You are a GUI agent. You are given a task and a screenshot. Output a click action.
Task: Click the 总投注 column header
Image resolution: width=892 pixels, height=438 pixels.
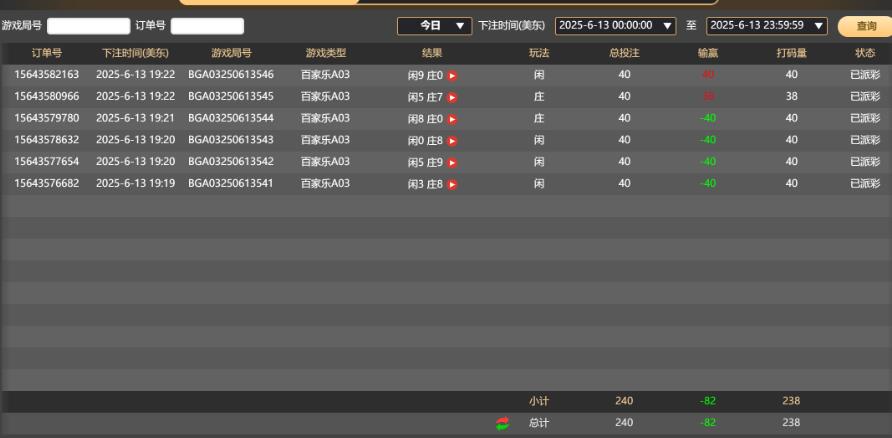click(624, 52)
